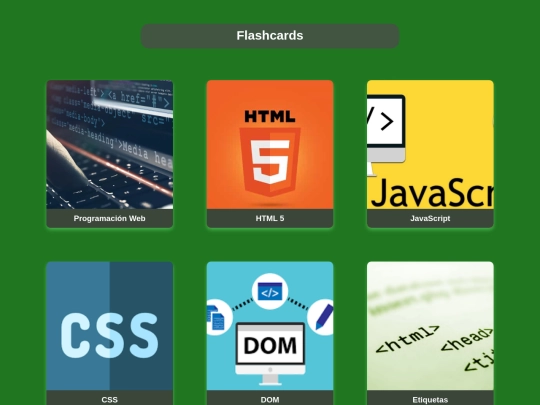The image size is (540, 405).
Task: Click the 'CSS' caption text
Action: tap(110, 399)
